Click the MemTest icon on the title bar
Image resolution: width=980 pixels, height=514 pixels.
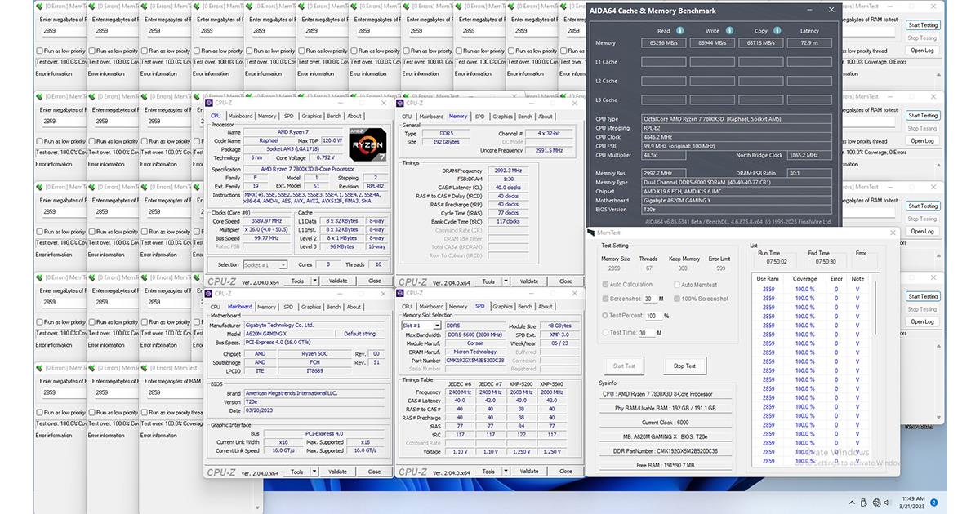[593, 233]
